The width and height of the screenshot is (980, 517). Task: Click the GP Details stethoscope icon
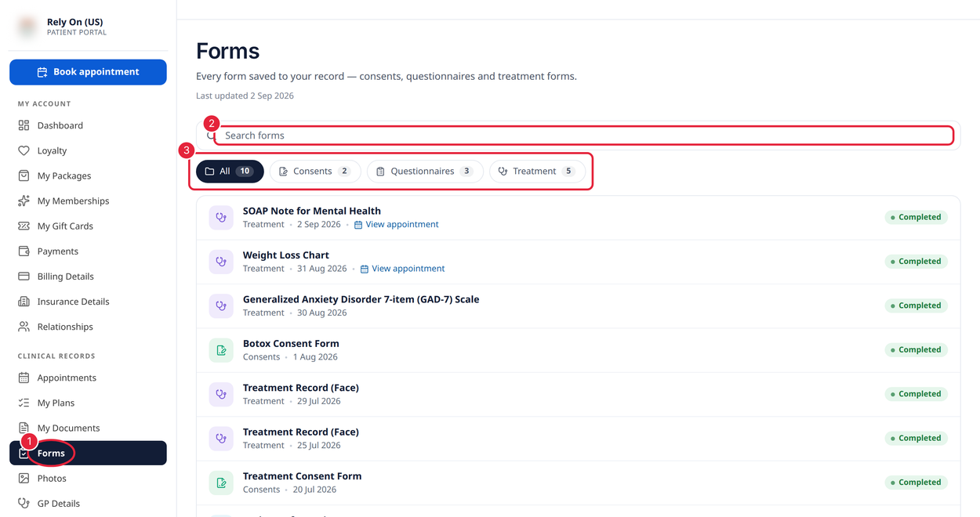tap(24, 503)
